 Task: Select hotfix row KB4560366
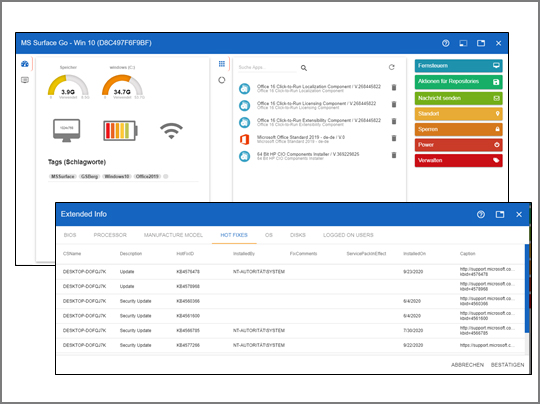coord(291,301)
